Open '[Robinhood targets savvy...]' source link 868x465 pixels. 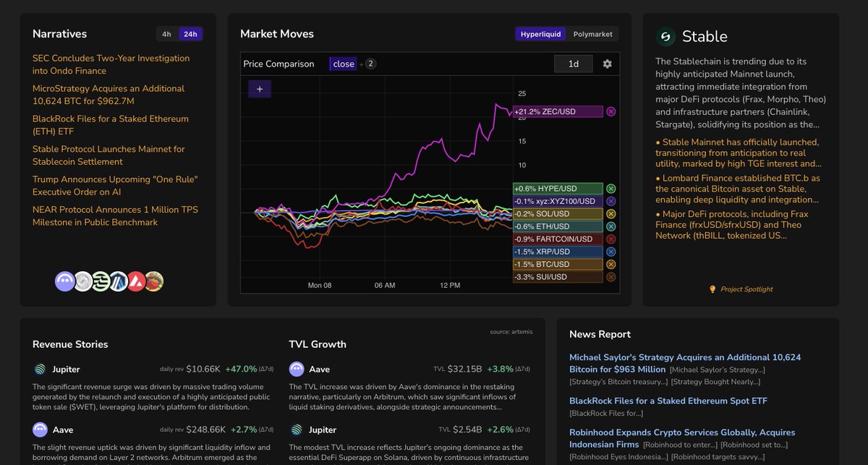[717, 457]
